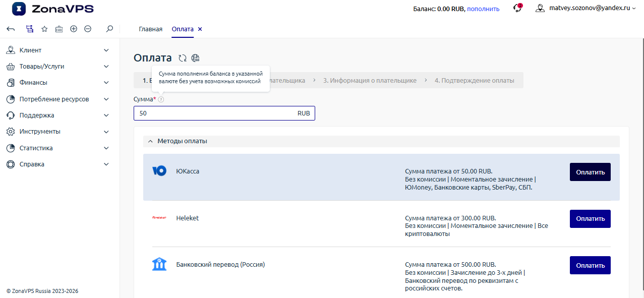The image size is (644, 298).
Task: Click the Сумма amount input field
Action: coord(217,113)
